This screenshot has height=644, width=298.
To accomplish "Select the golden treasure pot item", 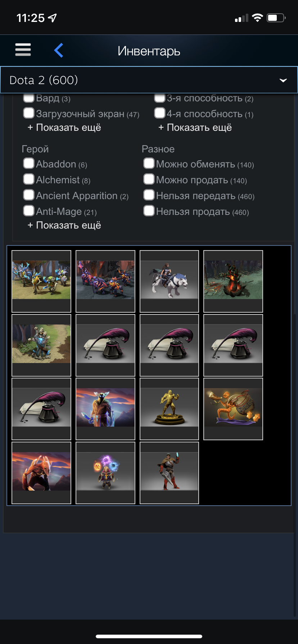I will [233, 409].
